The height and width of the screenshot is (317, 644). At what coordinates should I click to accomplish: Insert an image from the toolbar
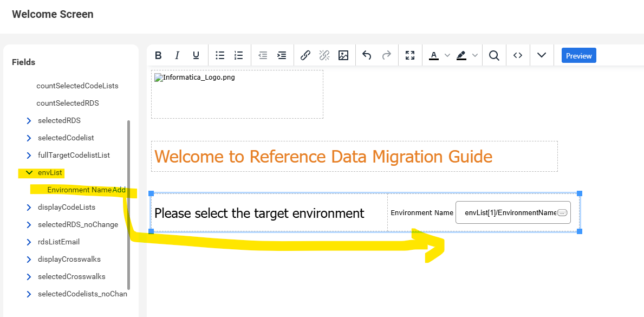coord(343,55)
